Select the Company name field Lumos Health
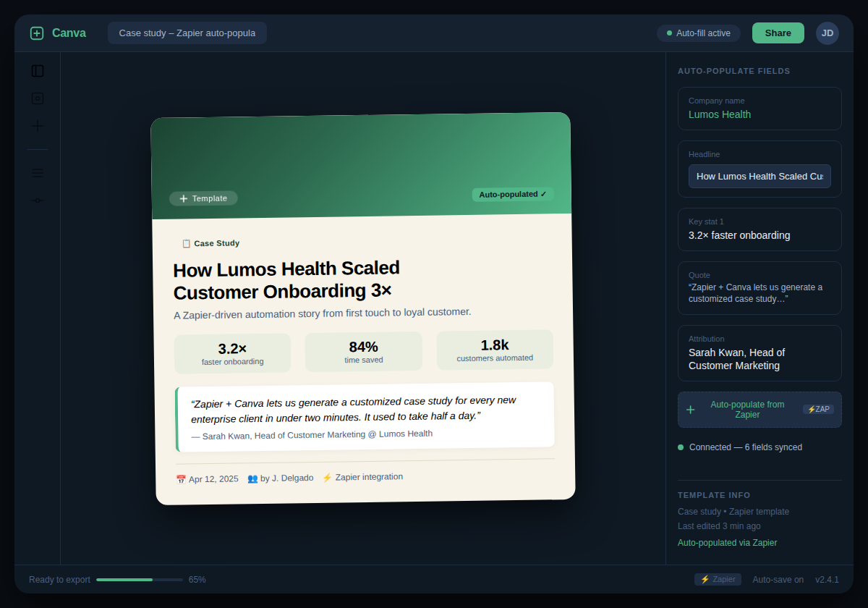Screen dimensions: 868x608 point(759,109)
